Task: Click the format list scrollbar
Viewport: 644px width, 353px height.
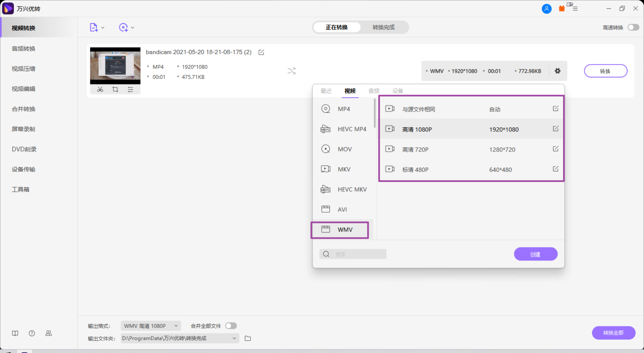Action: [x=374, y=114]
